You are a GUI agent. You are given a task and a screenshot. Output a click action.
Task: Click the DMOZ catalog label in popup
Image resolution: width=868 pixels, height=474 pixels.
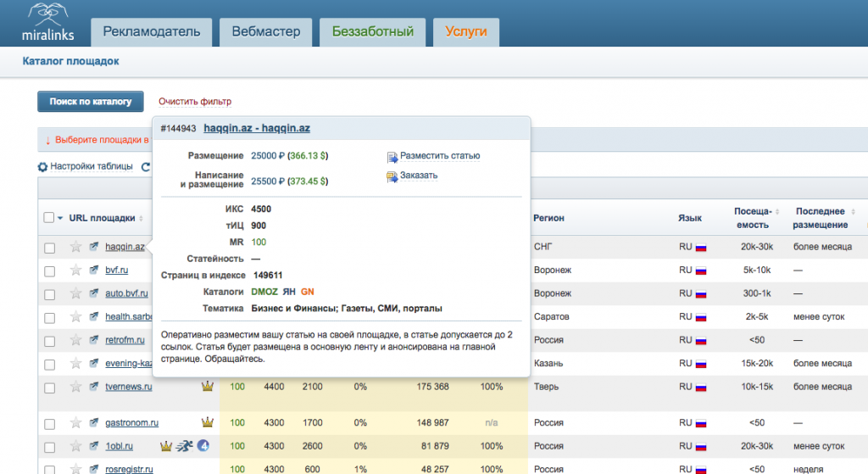point(264,292)
